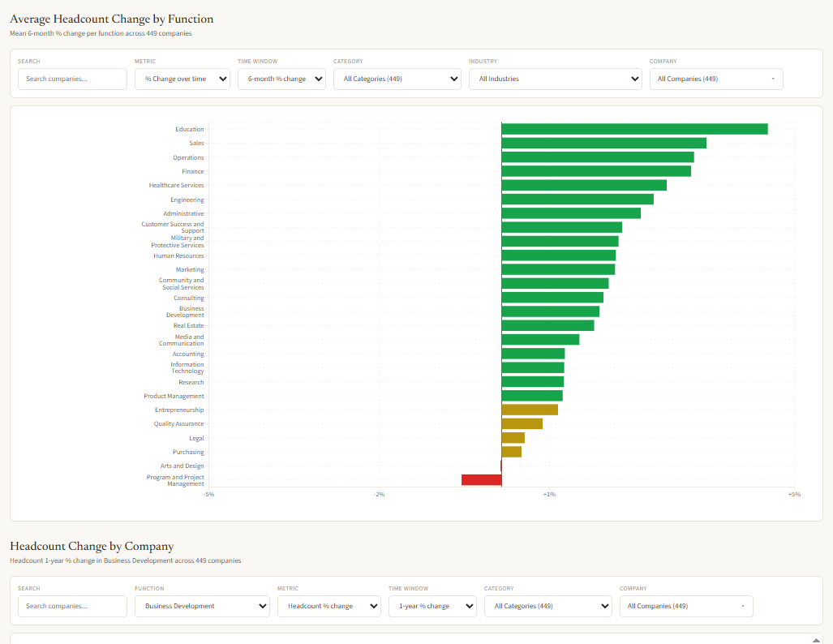Click the '-5%' x-axis tick label
Viewport: 833px width, 644px height.
coord(208,495)
